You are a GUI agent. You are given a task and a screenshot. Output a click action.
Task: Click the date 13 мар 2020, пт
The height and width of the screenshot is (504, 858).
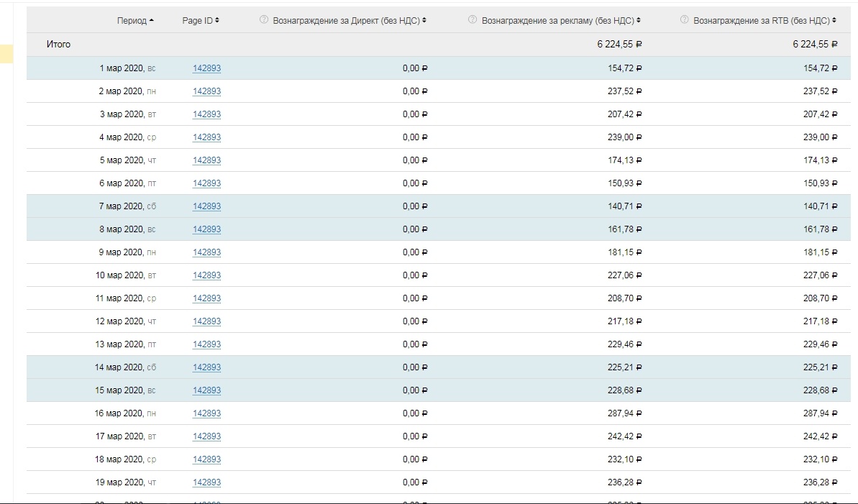(x=125, y=344)
